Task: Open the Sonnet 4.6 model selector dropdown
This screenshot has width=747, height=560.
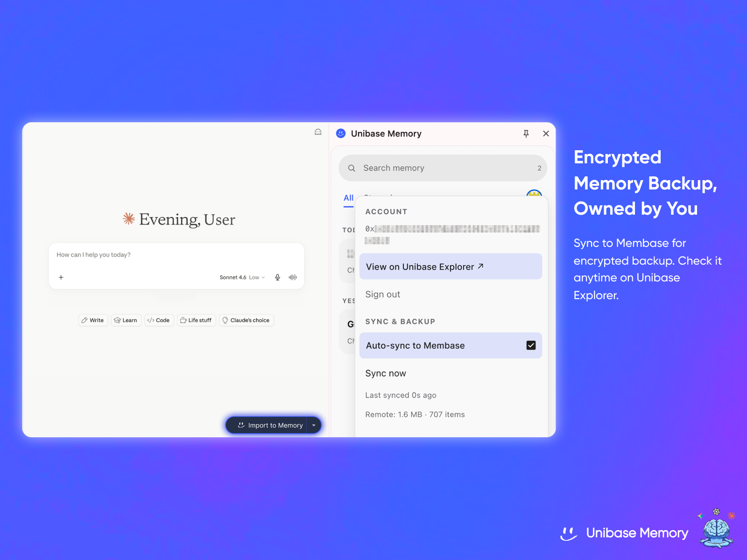Action: [242, 277]
